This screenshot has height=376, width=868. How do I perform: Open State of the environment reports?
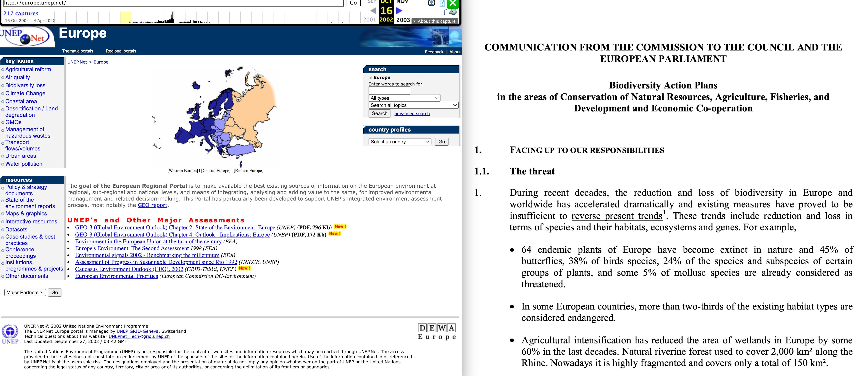[30, 203]
